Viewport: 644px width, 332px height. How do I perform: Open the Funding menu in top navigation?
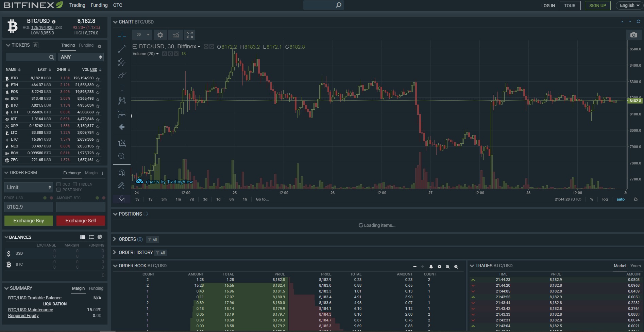click(x=99, y=5)
